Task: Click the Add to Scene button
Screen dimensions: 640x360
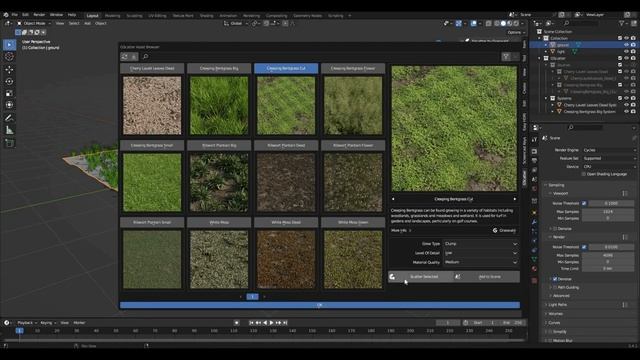Action: tap(487, 277)
